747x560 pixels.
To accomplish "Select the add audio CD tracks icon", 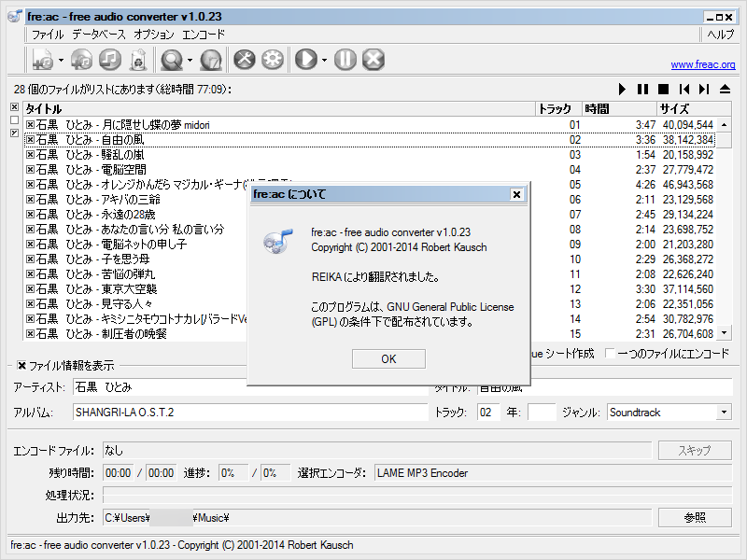I will pyautogui.click(x=81, y=59).
